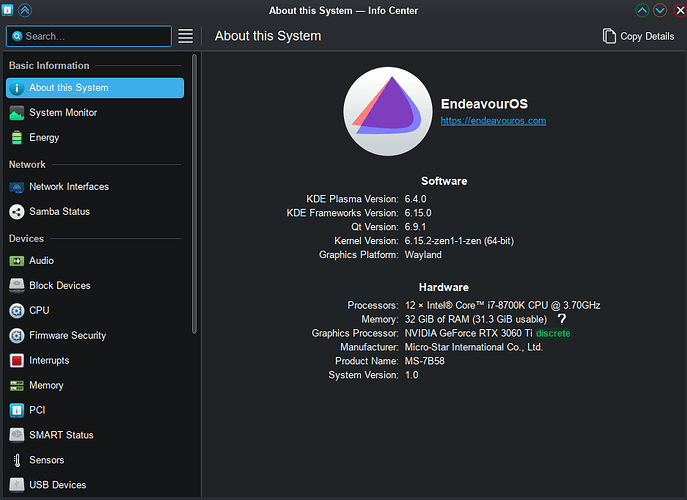The image size is (687, 500).
Task: Click the Copy Details button
Action: 638,36
